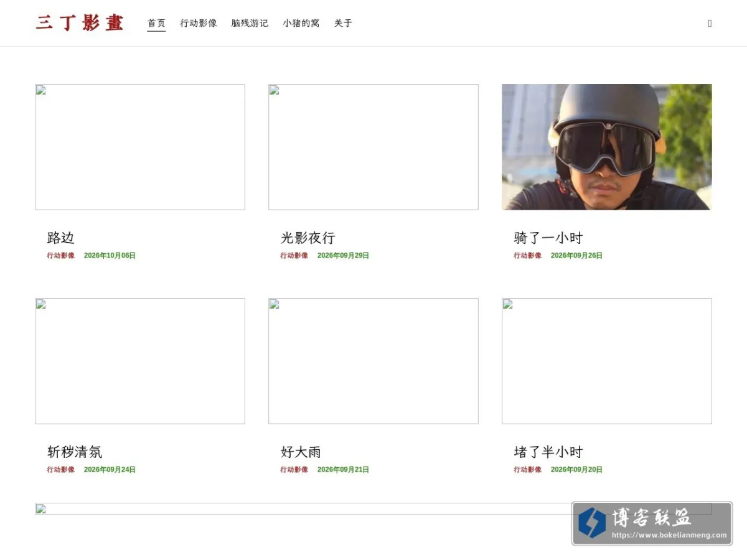The width and height of the screenshot is (747, 560).
Task: Open the 三丁影畫 site logo
Action: pos(80,23)
